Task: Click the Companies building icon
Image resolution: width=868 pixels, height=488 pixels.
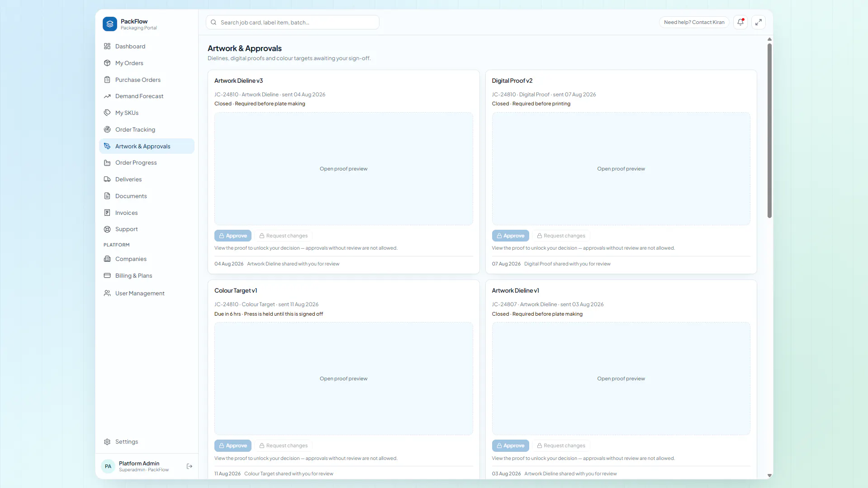Action: pyautogui.click(x=107, y=259)
